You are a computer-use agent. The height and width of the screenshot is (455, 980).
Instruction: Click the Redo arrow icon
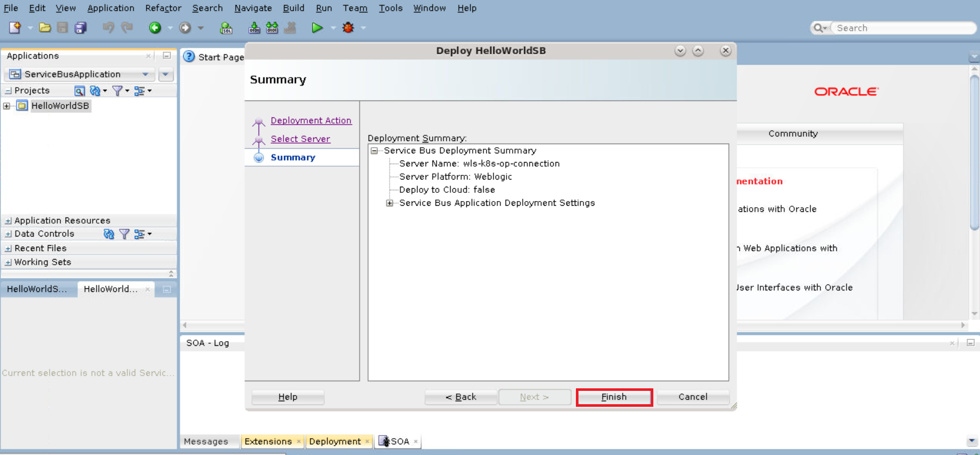click(127, 28)
